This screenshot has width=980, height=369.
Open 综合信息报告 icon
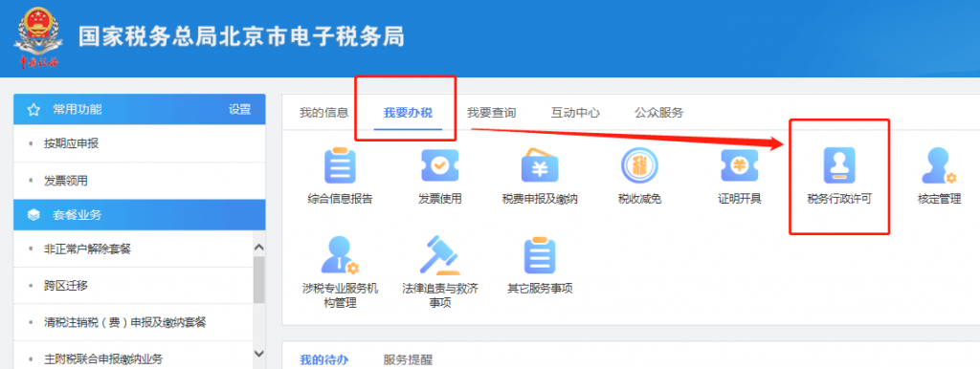tap(340, 166)
